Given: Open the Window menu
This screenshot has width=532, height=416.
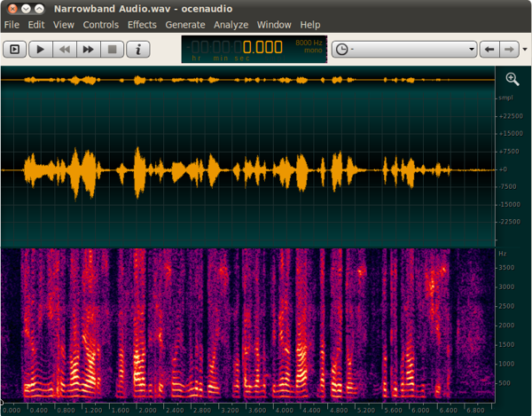Looking at the screenshot, I should coord(274,25).
